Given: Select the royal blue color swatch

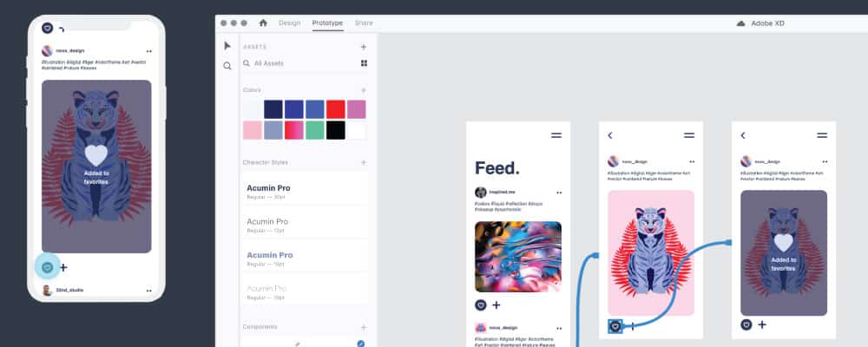Looking at the screenshot, I should [x=294, y=109].
